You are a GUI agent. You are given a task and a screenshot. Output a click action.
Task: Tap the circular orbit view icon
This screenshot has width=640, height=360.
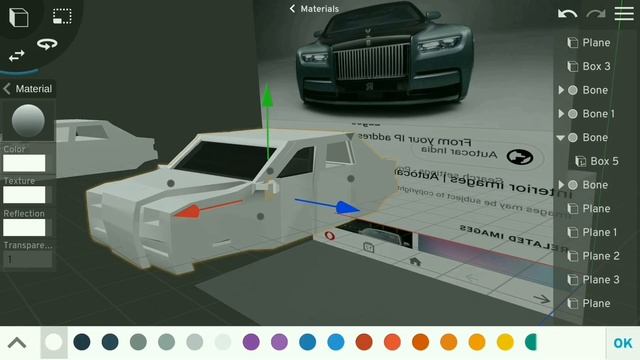(47, 44)
